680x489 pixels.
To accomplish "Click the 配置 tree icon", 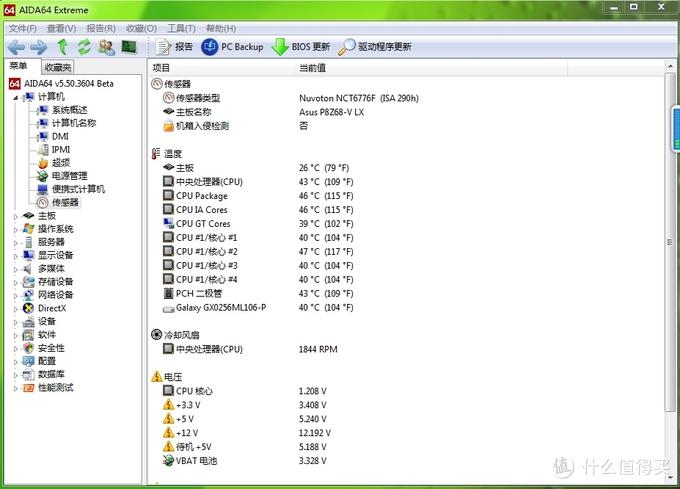I will pyautogui.click(x=28, y=361).
